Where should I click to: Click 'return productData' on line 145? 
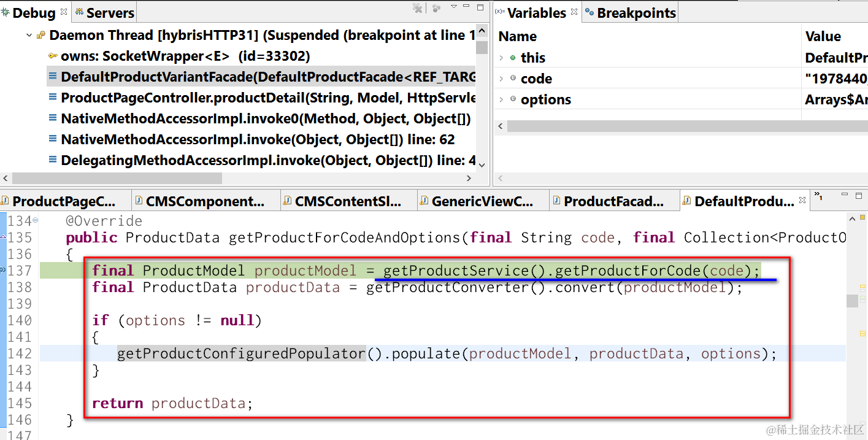pyautogui.click(x=172, y=403)
